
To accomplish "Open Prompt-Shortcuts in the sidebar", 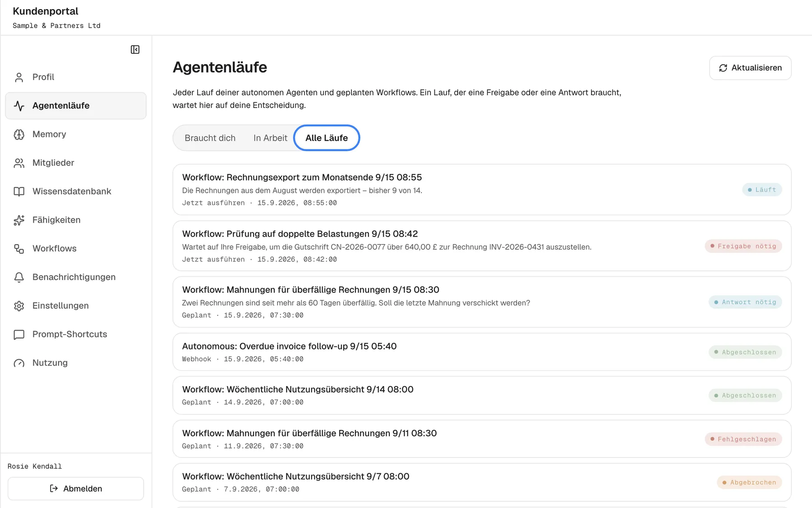I will (x=76, y=334).
